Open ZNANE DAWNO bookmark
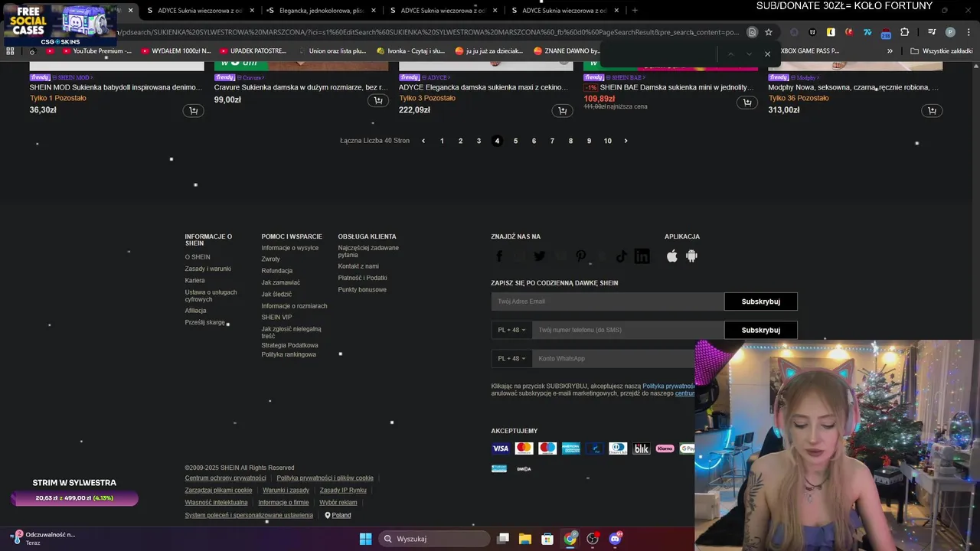The height and width of the screenshot is (551, 980). click(x=567, y=51)
